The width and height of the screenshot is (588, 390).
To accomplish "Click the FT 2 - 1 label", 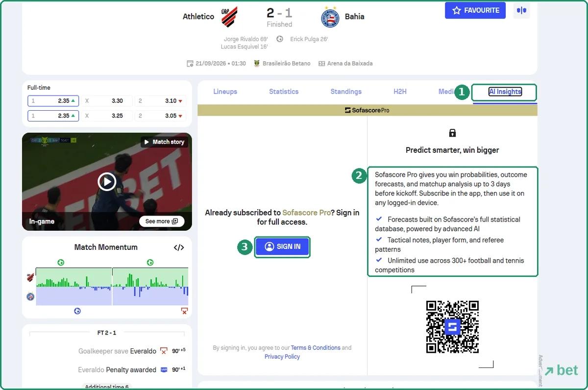I will point(107,333).
